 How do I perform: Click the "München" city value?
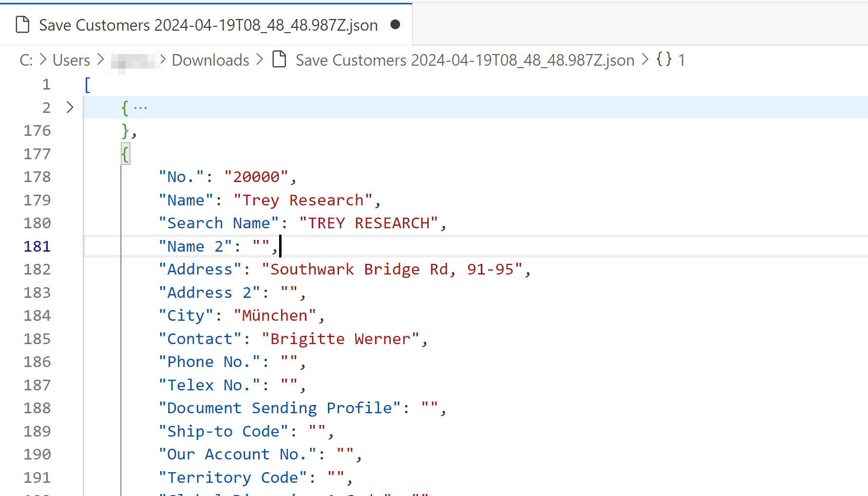tap(275, 315)
